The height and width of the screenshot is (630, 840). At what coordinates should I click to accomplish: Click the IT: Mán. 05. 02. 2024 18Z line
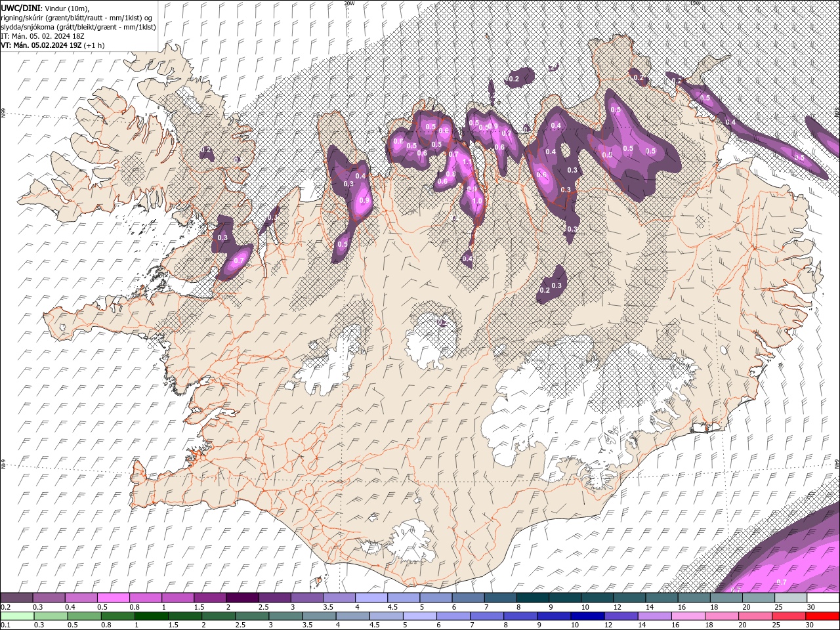point(41,36)
